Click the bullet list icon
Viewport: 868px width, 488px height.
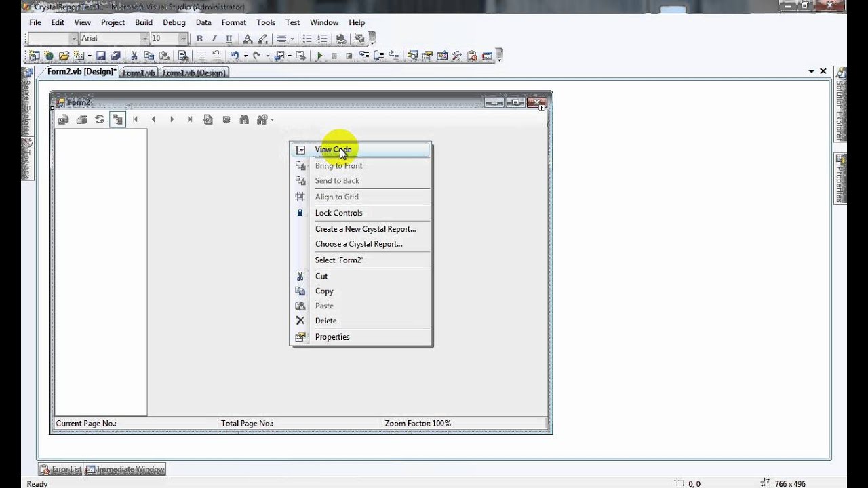click(x=307, y=39)
